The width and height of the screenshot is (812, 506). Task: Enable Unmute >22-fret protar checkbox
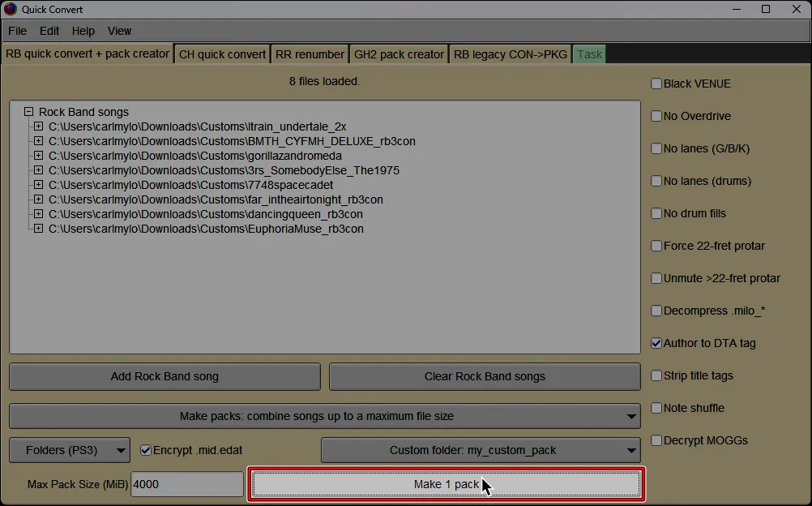tap(656, 278)
